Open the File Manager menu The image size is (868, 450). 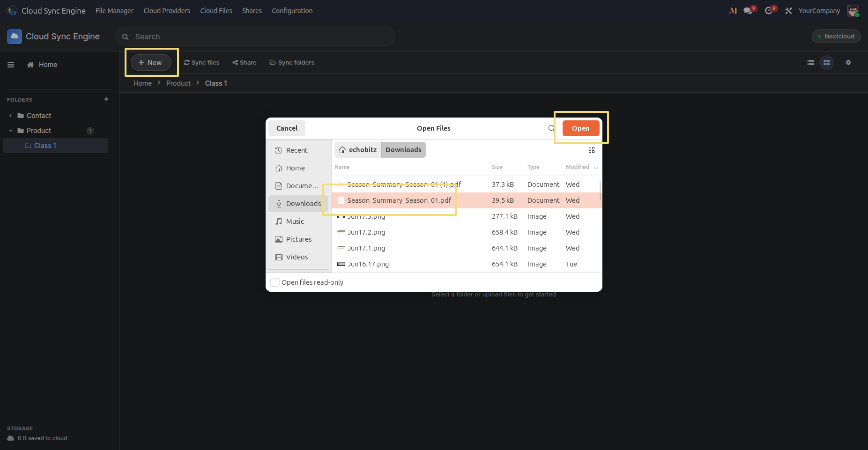114,11
